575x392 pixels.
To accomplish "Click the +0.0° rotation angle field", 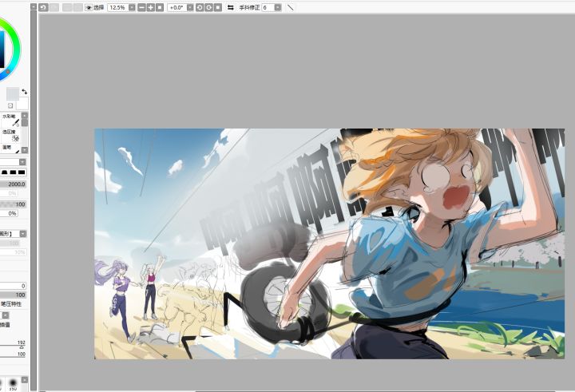I will click(176, 7).
